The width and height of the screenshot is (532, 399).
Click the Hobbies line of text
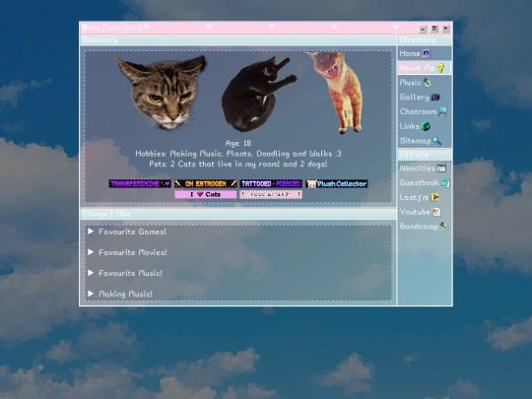click(238, 154)
